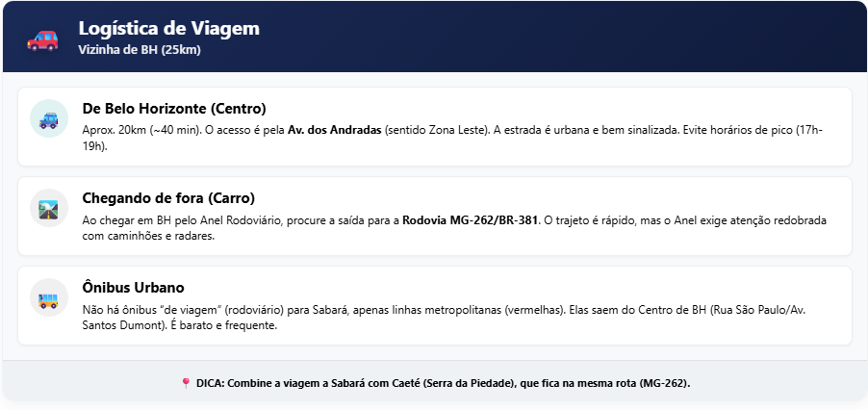The height and width of the screenshot is (410, 868).
Task: Click the blue car icon beside Belo Horizonte
Action: tap(49, 118)
